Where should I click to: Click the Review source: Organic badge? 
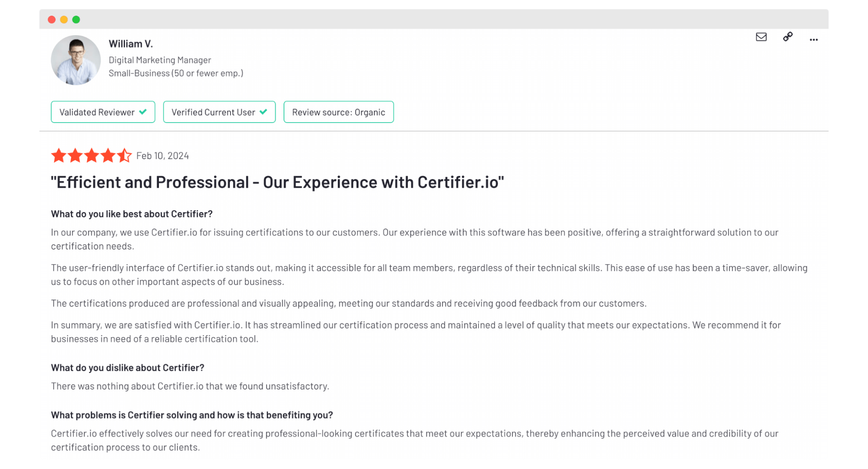coord(339,112)
